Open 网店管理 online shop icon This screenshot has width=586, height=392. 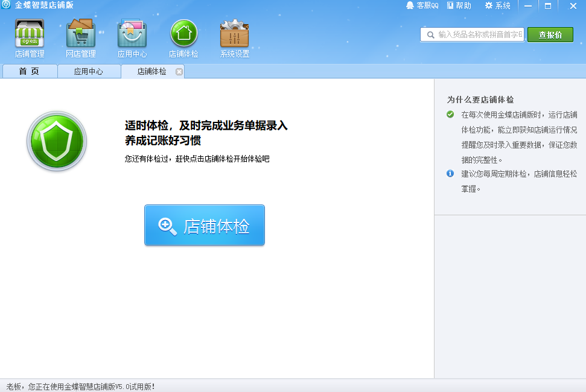[81, 38]
